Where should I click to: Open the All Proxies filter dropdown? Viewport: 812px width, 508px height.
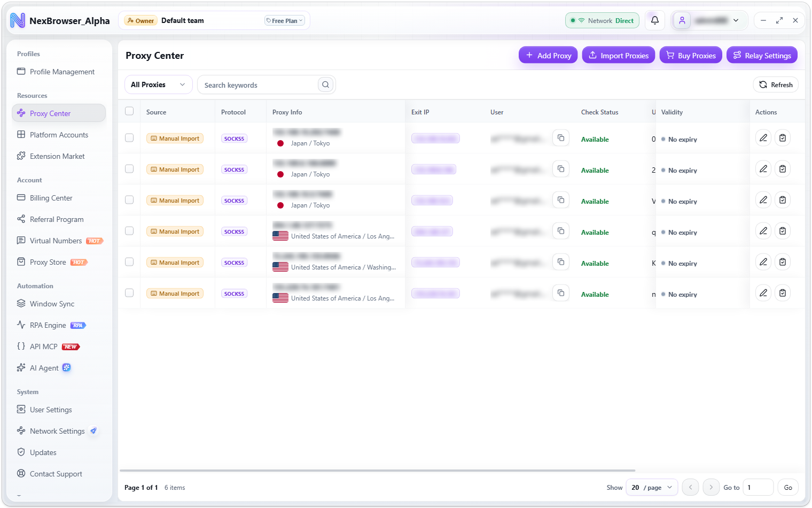(x=158, y=84)
